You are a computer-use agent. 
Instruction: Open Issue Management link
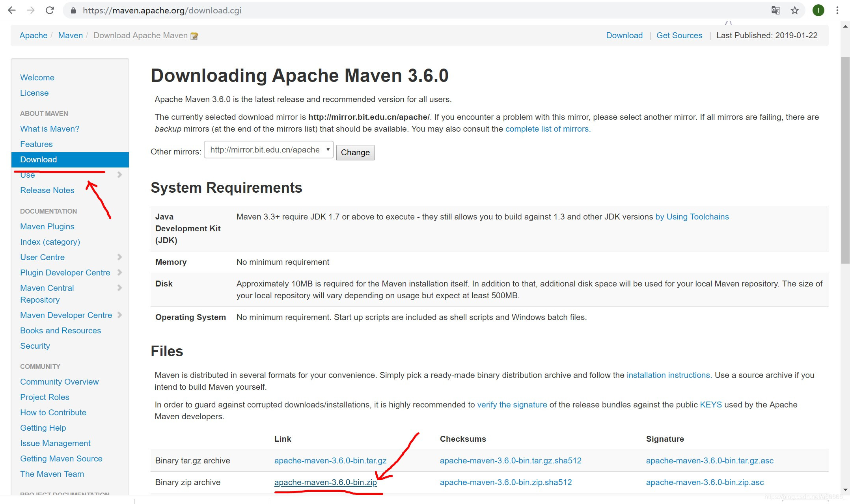55,443
